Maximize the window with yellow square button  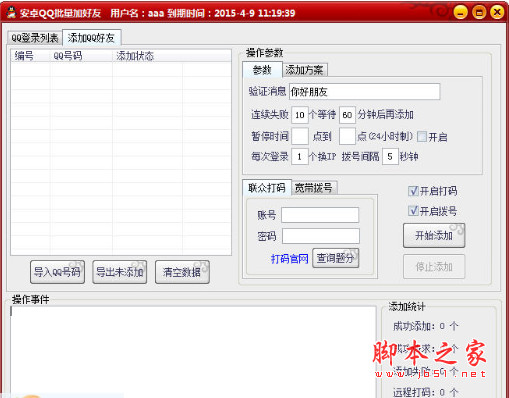point(479,13)
